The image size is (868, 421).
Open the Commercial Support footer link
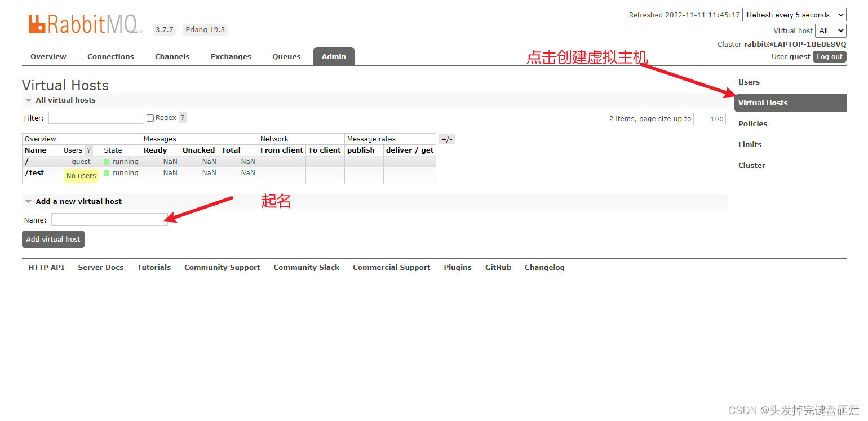392,268
